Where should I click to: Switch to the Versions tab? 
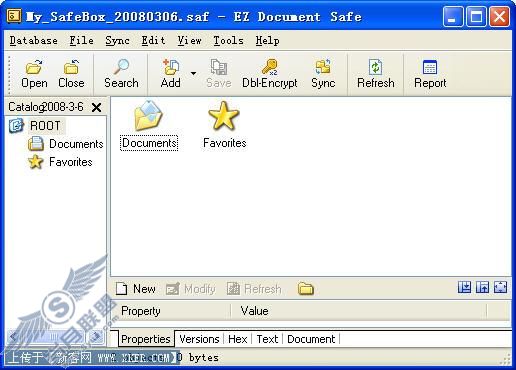199,339
